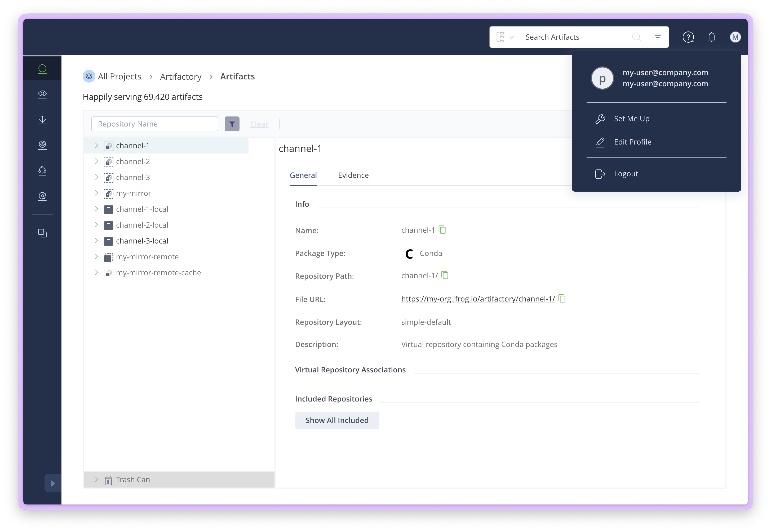Open advanced search filter icon
This screenshot has height=532, width=771.
[x=657, y=37]
